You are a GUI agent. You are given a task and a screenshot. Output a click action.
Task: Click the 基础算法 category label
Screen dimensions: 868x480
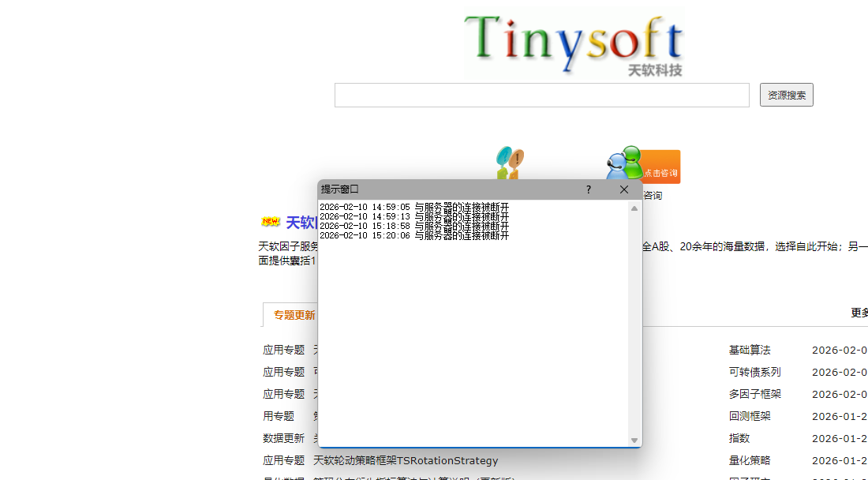pyautogui.click(x=750, y=350)
